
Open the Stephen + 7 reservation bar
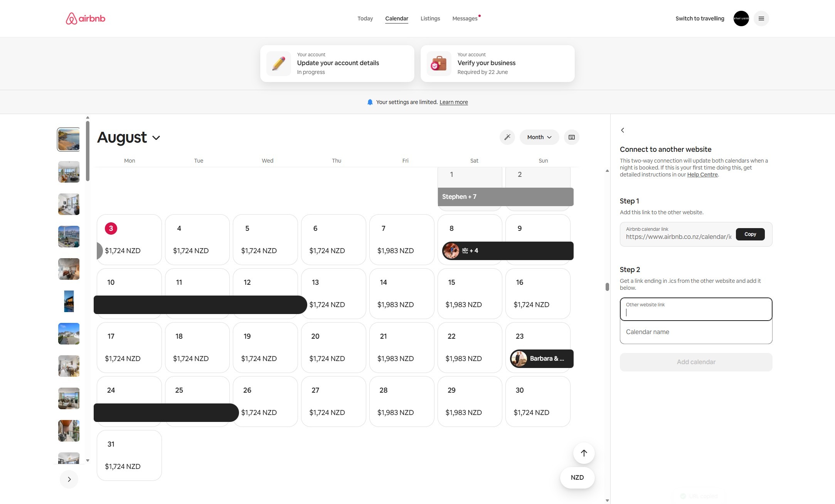coord(505,197)
